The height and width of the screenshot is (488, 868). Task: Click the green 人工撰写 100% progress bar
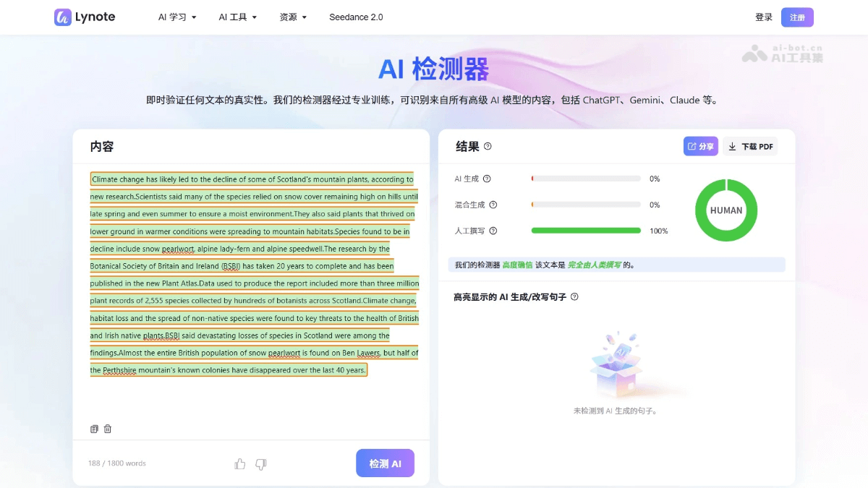pos(586,231)
